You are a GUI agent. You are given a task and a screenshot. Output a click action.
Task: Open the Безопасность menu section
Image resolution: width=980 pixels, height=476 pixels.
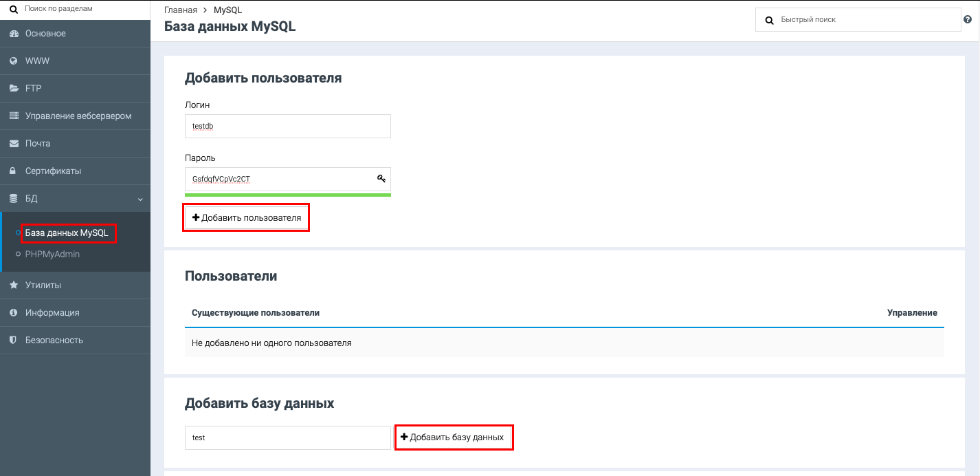[x=75, y=340]
